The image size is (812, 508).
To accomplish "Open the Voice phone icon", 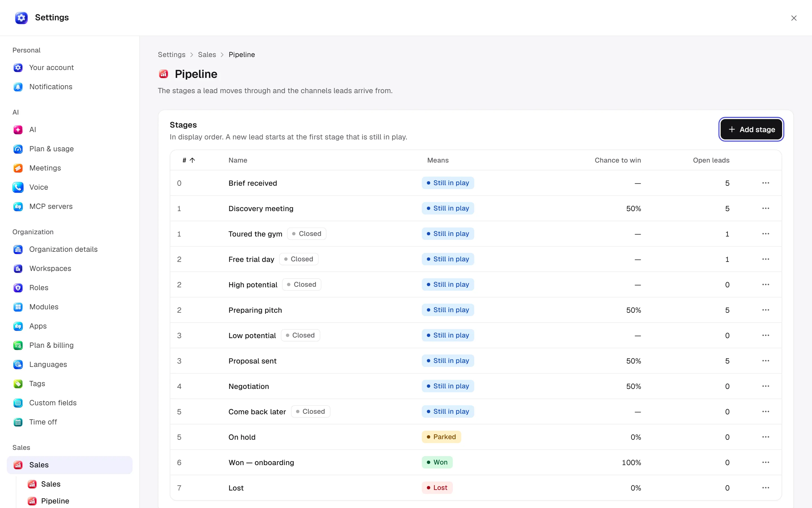I will [x=18, y=187].
